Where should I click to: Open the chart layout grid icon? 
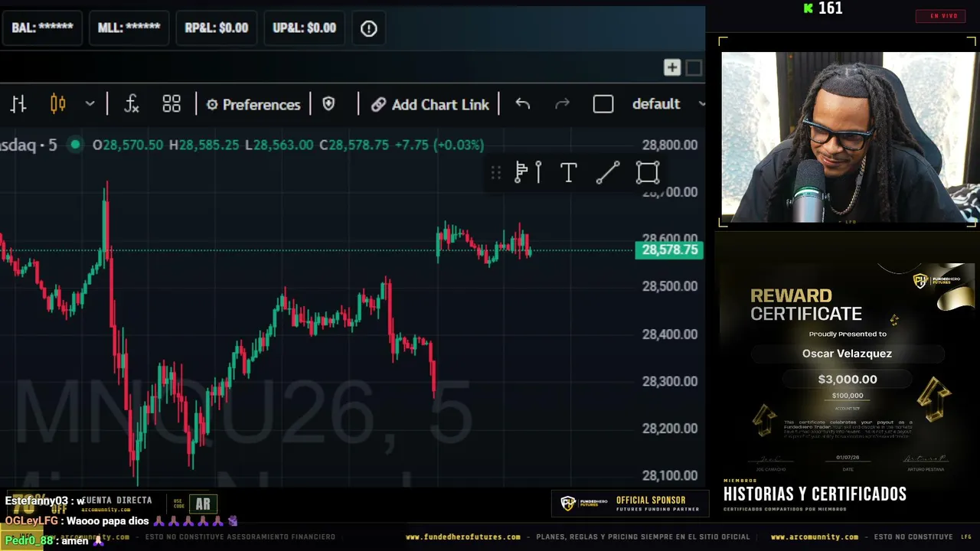point(171,104)
